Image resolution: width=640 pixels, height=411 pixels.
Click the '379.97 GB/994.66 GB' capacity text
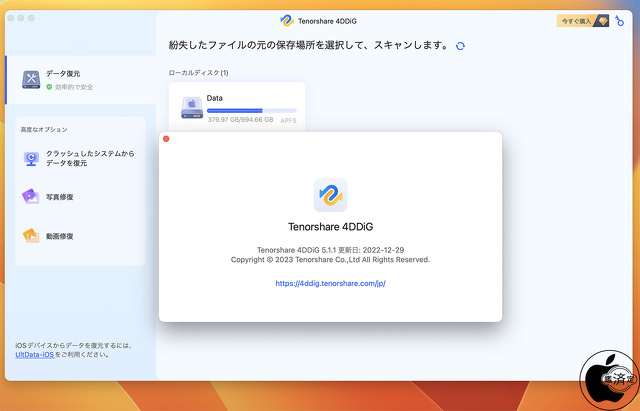click(240, 120)
